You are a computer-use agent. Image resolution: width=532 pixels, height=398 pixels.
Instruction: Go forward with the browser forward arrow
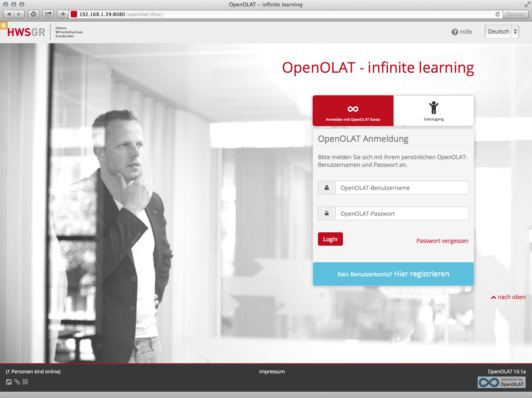19,14
